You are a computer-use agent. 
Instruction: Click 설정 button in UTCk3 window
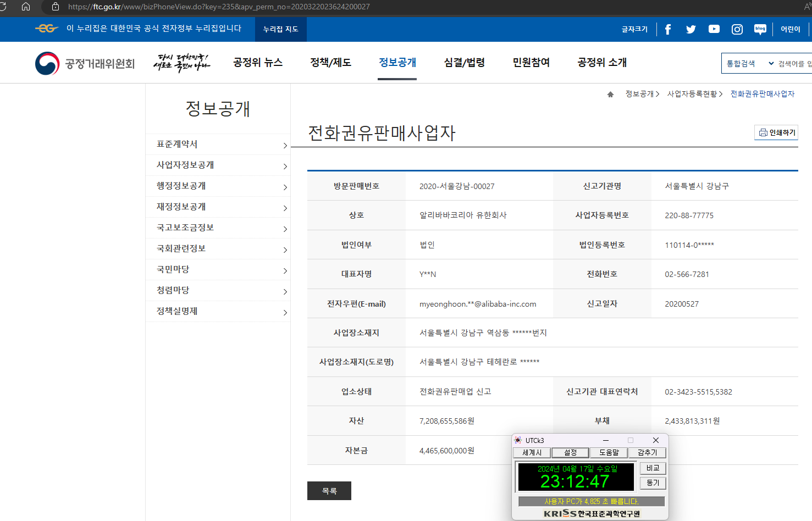point(570,453)
